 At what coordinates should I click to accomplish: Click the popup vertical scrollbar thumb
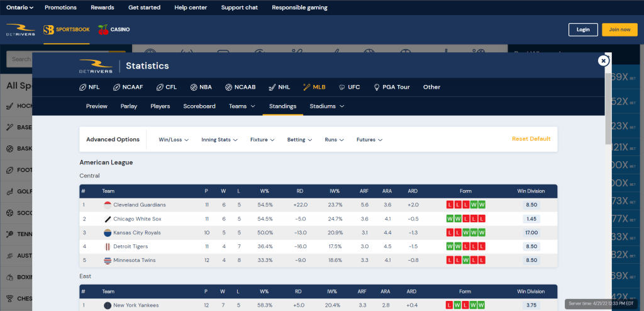click(x=608, y=109)
